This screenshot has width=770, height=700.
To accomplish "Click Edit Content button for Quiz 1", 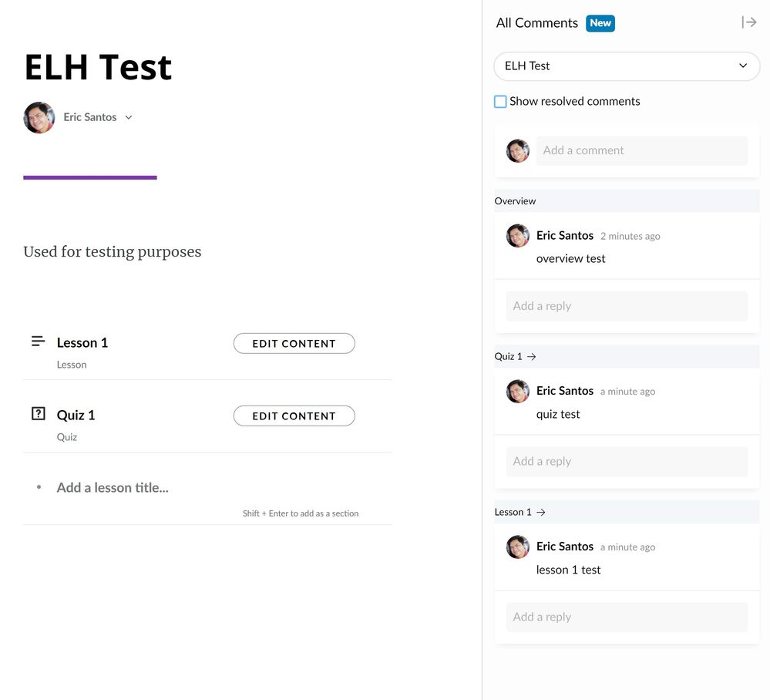I will 294,416.
